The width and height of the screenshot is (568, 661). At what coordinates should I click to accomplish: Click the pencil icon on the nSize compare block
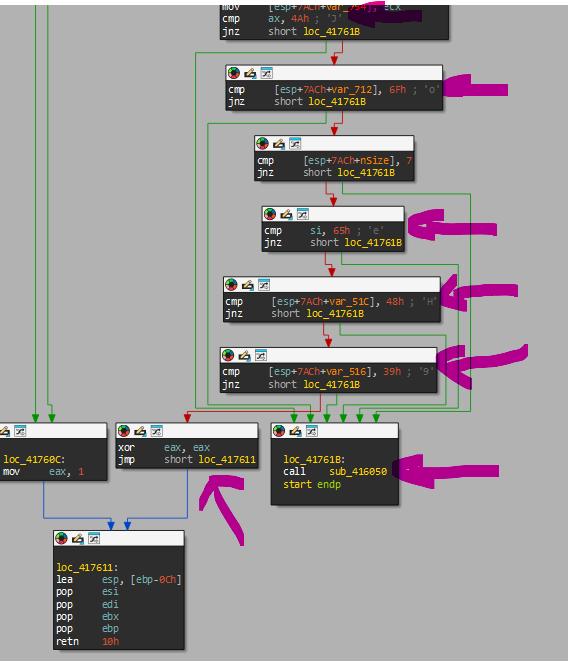279,144
